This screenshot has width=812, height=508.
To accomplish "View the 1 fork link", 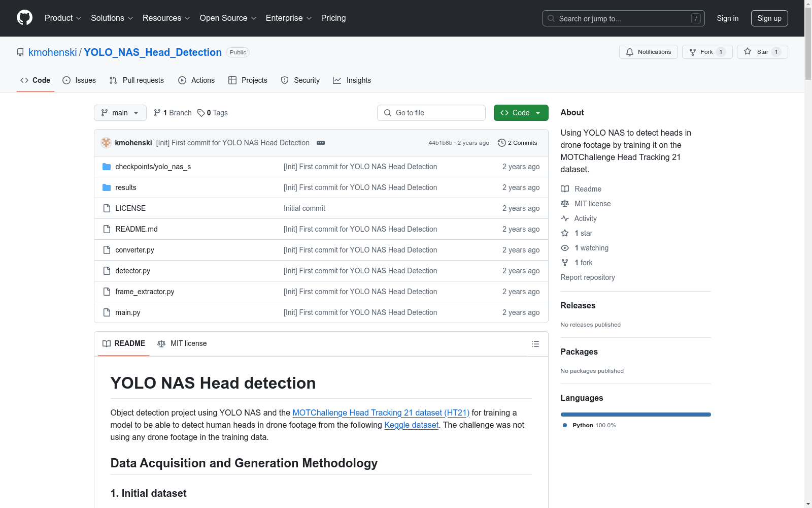I will pos(577,263).
